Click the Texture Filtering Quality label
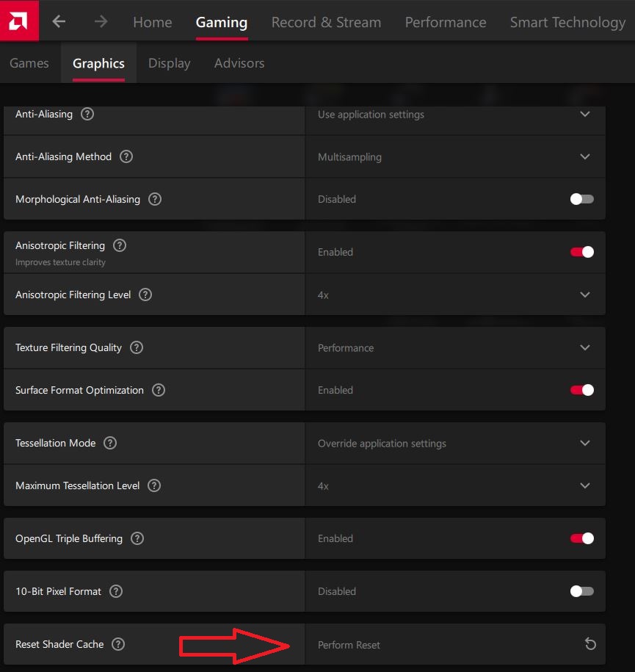The image size is (635, 672). tap(68, 347)
